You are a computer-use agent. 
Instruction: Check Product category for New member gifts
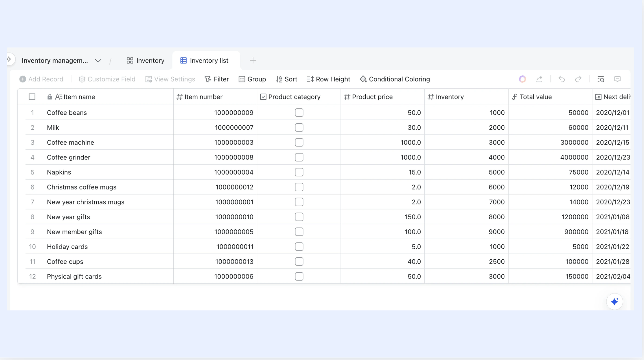point(299,232)
